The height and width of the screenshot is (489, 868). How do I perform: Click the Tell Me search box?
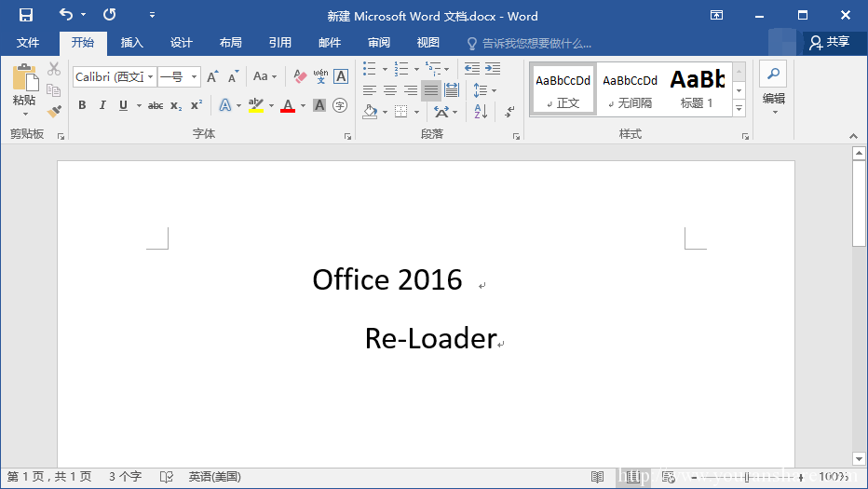[x=530, y=43]
